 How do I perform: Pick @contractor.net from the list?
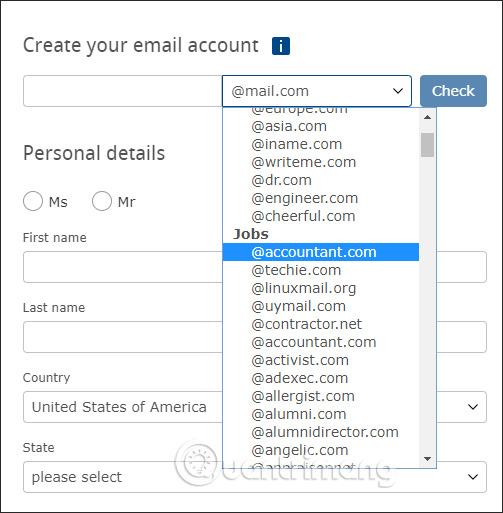click(x=321, y=324)
